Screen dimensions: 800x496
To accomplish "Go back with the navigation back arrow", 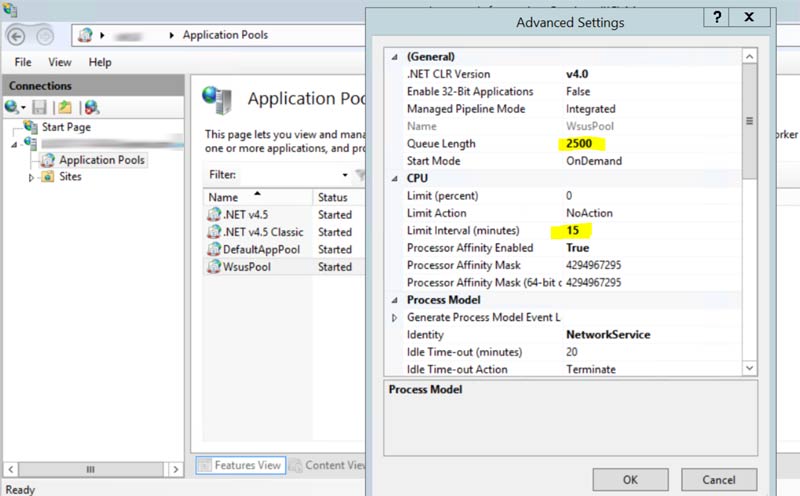I will 16,36.
